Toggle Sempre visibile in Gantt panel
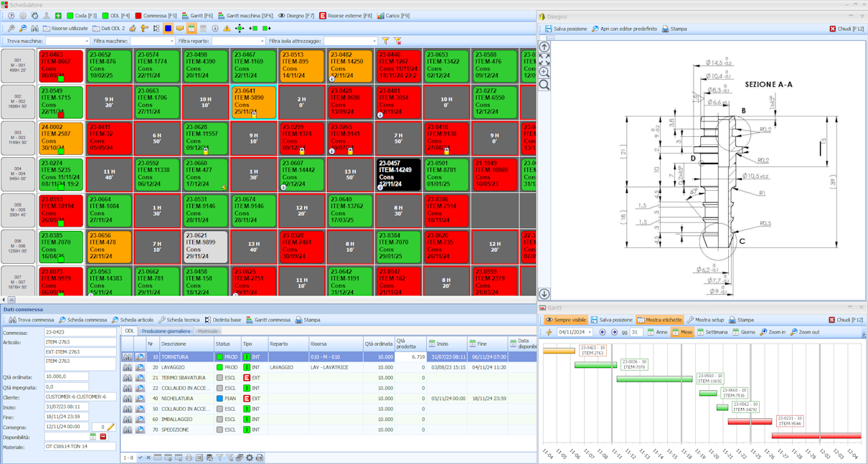The width and height of the screenshot is (868, 464). [x=566, y=320]
